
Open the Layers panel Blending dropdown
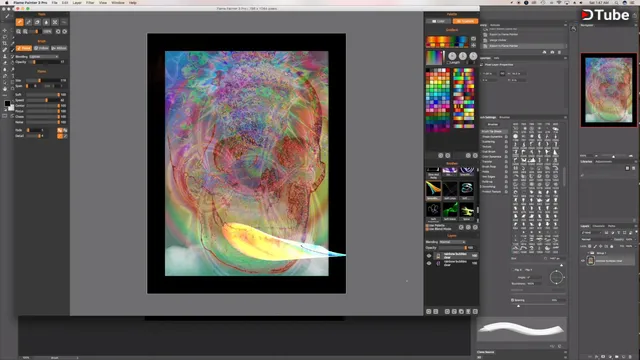coord(453,242)
